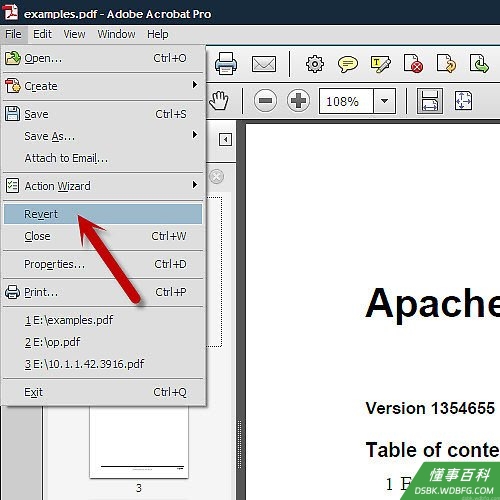The image size is (500, 500).
Task: Click the navigation pane resize grip handle
Action: (x=239, y=445)
